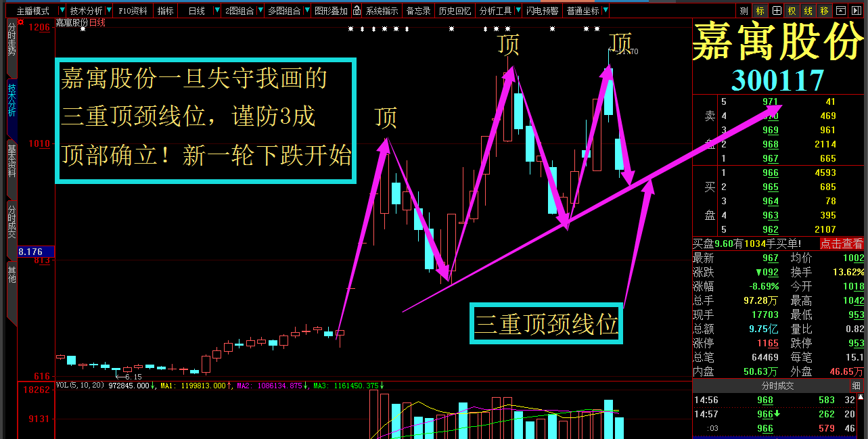This screenshot has height=439, width=868.
Task: Click stock code 300117
Action: pyautogui.click(x=778, y=80)
